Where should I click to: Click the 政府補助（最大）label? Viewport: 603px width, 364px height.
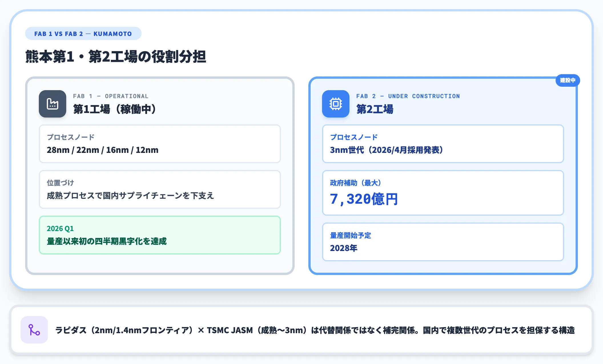[x=356, y=183]
